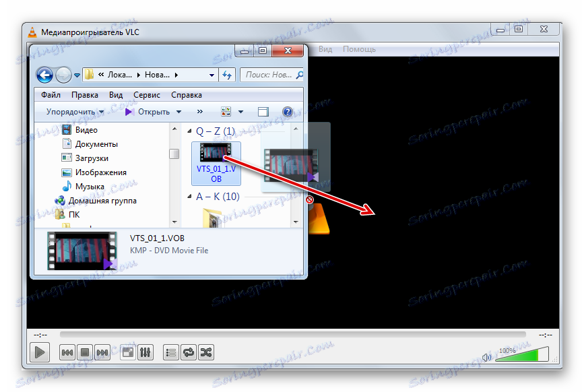Open Explorer recent pages dropdown arrow
The width and height of the screenshot is (584, 392).
[77, 75]
